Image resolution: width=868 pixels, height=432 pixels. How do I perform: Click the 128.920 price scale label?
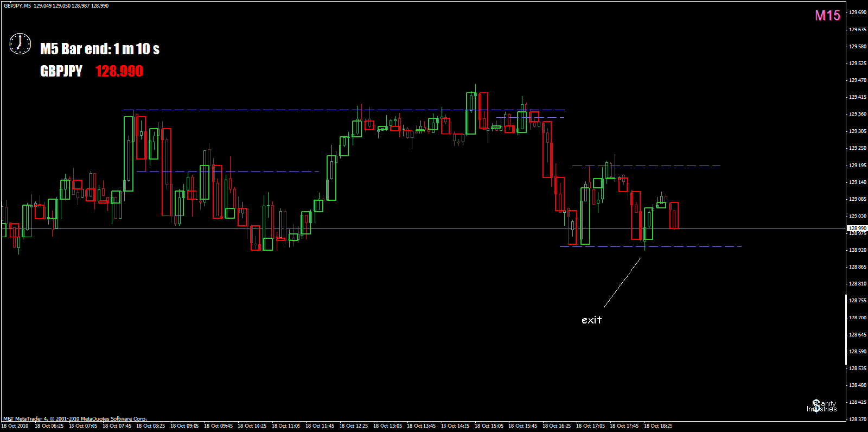[857, 250]
